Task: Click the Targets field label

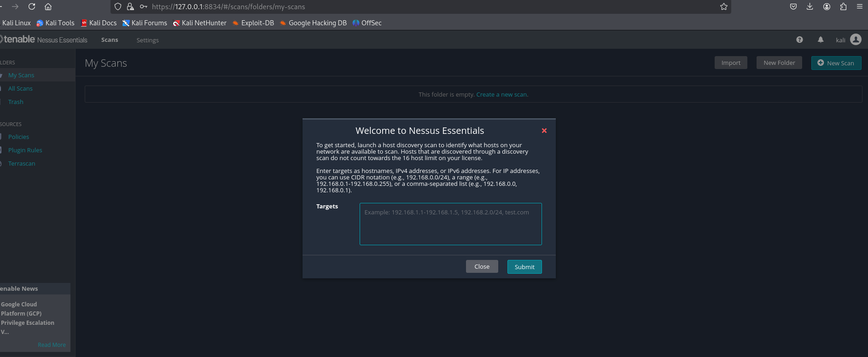Action: pos(327,207)
